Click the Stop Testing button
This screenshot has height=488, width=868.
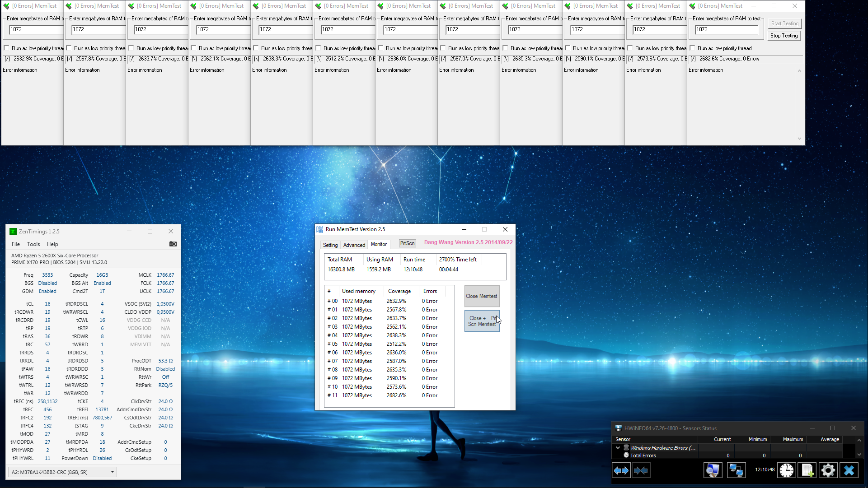tap(784, 36)
